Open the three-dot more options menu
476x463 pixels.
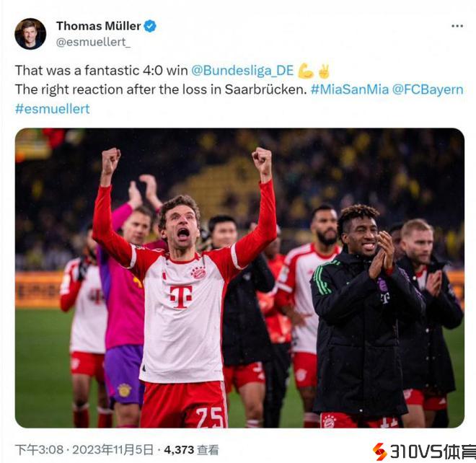[x=457, y=26]
